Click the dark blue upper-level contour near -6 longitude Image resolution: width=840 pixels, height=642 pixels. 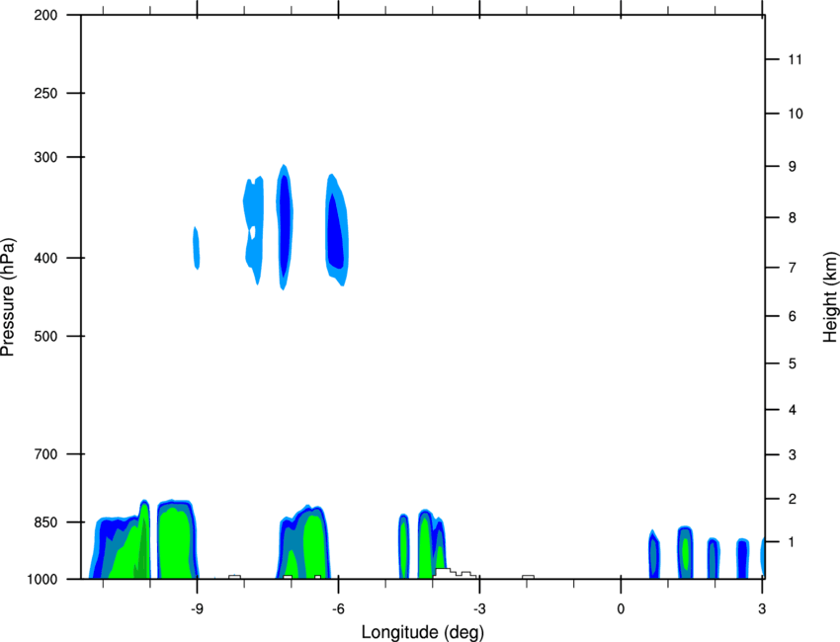tap(335, 233)
